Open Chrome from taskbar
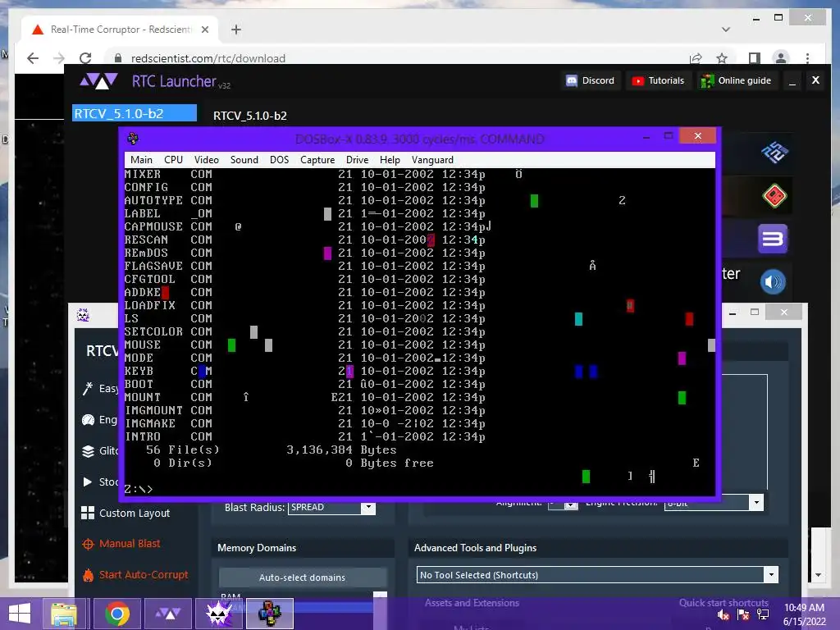Viewport: 840px width, 630px height. pos(116,614)
